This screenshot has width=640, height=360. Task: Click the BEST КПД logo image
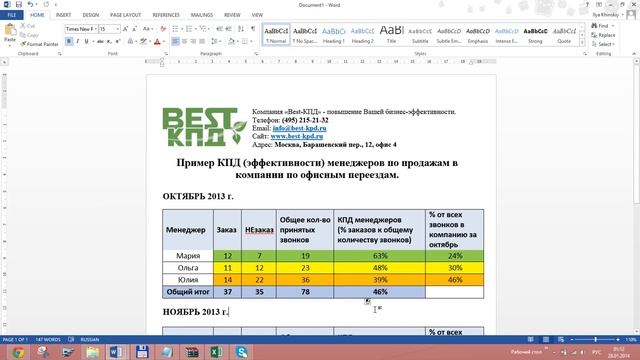pos(204,127)
